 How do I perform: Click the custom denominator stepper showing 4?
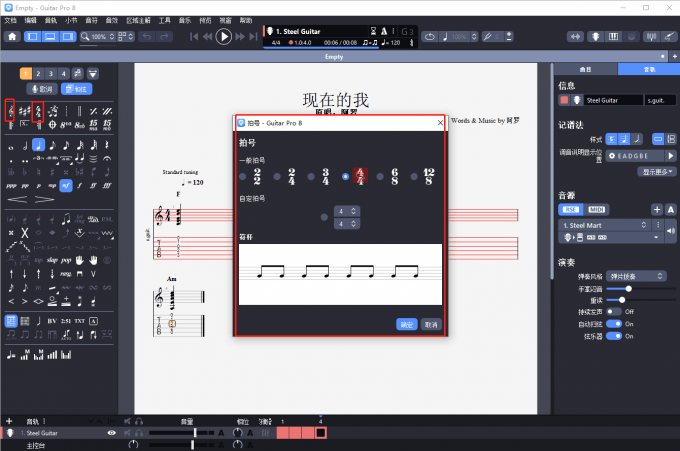coord(347,224)
